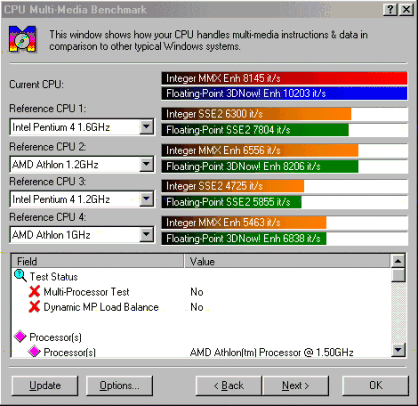Open the Reference CPU 1 dropdown

point(146,127)
